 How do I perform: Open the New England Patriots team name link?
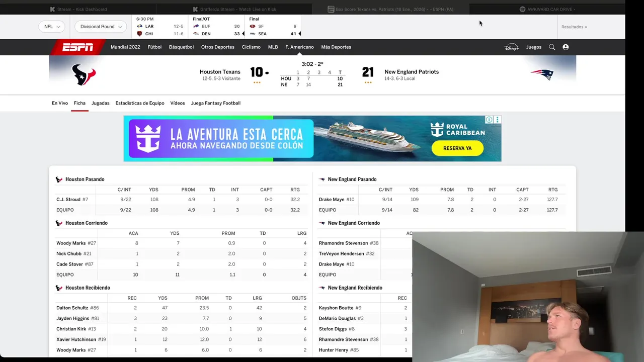pos(412,72)
